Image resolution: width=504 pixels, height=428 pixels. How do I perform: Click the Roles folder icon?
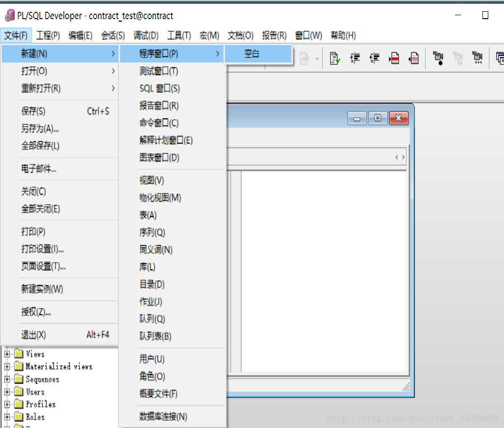(x=19, y=417)
